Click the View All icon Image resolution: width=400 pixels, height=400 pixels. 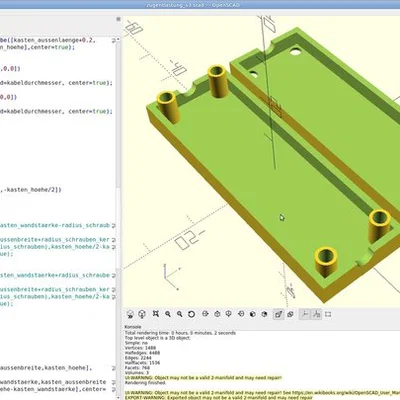[x=156, y=314]
